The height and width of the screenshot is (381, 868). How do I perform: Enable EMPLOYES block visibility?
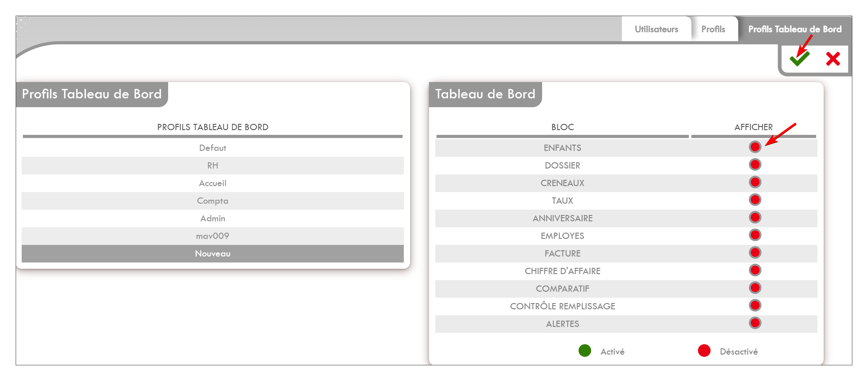pos(755,235)
